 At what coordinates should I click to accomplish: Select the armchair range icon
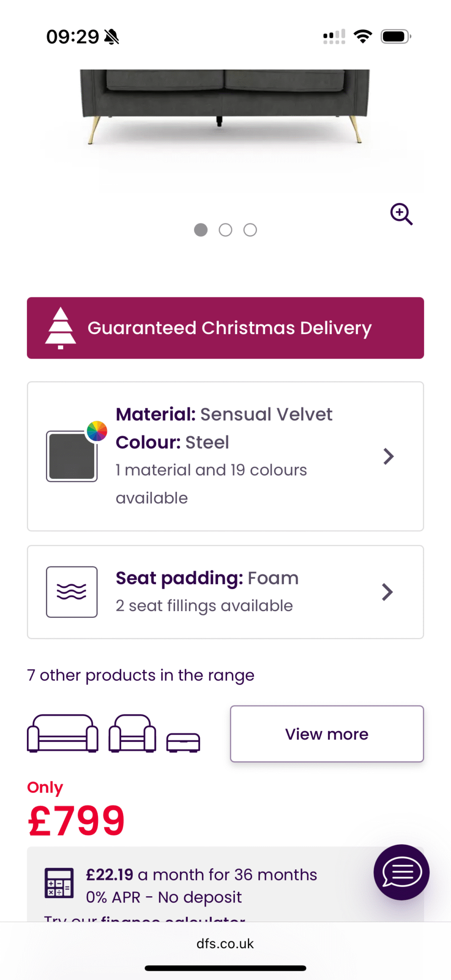click(132, 734)
